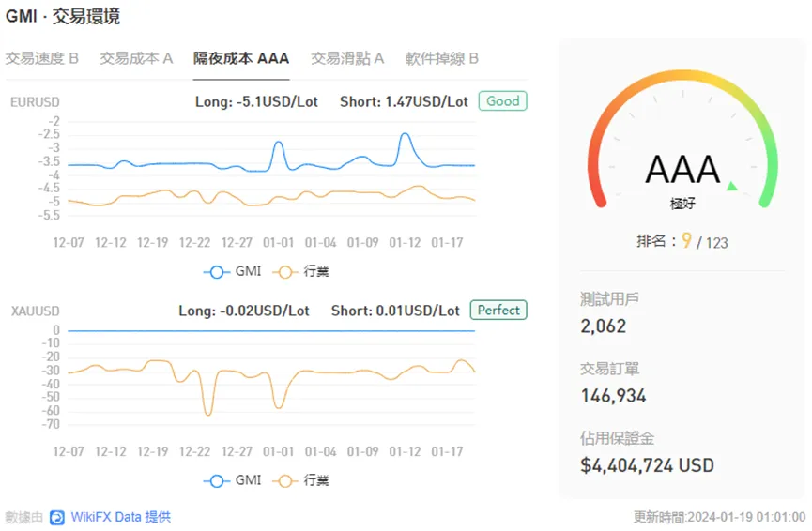Click the 測試用戶 label
This screenshot has width=812, height=531.
pos(609,298)
